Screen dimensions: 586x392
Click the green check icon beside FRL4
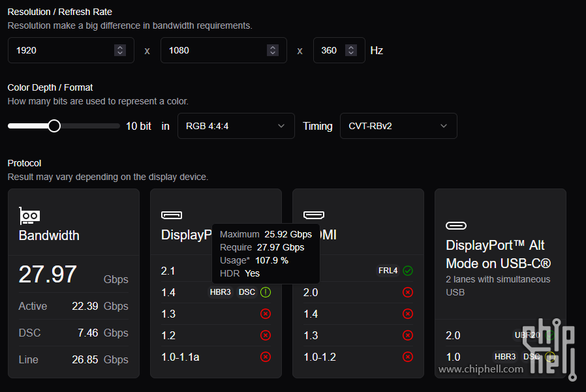(408, 271)
